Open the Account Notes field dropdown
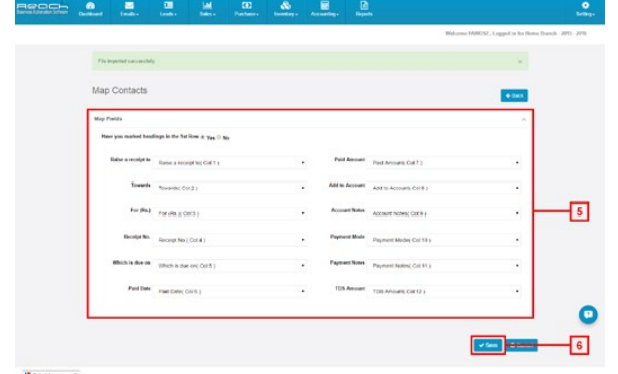 [x=444, y=213]
